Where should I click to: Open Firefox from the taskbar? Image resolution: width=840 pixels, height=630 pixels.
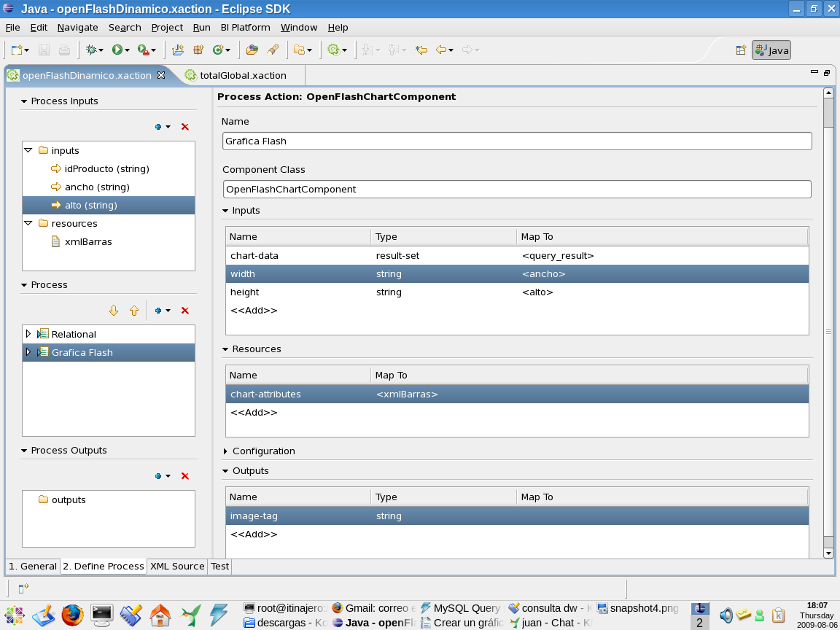point(72,615)
